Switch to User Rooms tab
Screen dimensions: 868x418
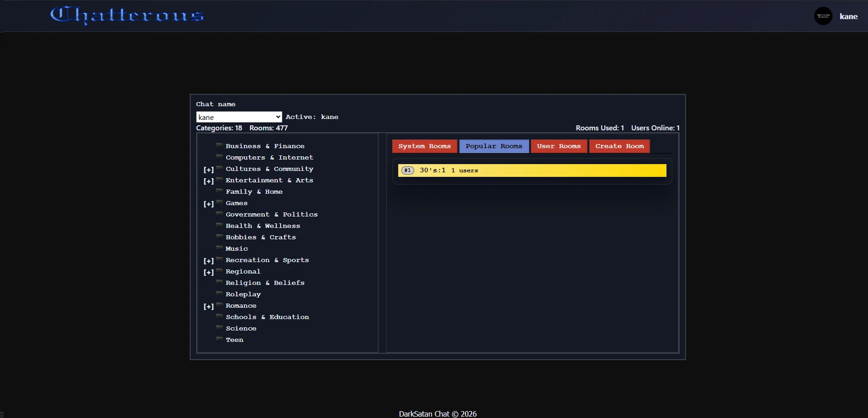click(x=558, y=146)
